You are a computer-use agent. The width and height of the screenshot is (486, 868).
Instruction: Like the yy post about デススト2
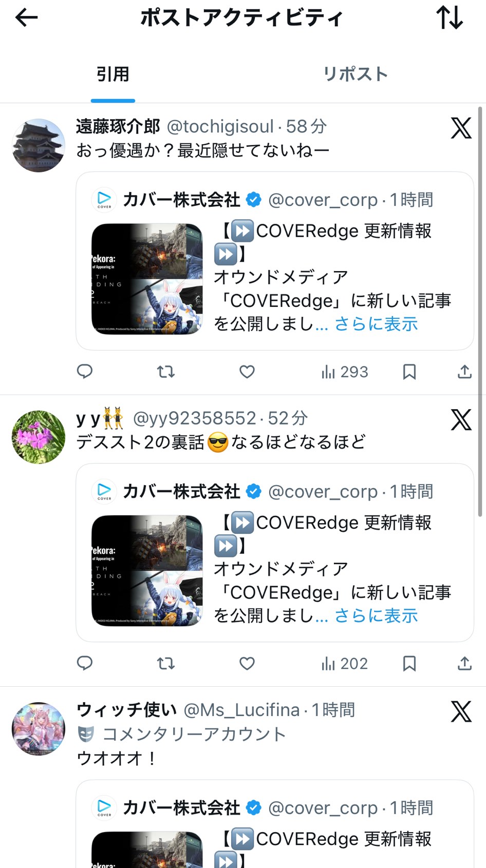click(247, 663)
